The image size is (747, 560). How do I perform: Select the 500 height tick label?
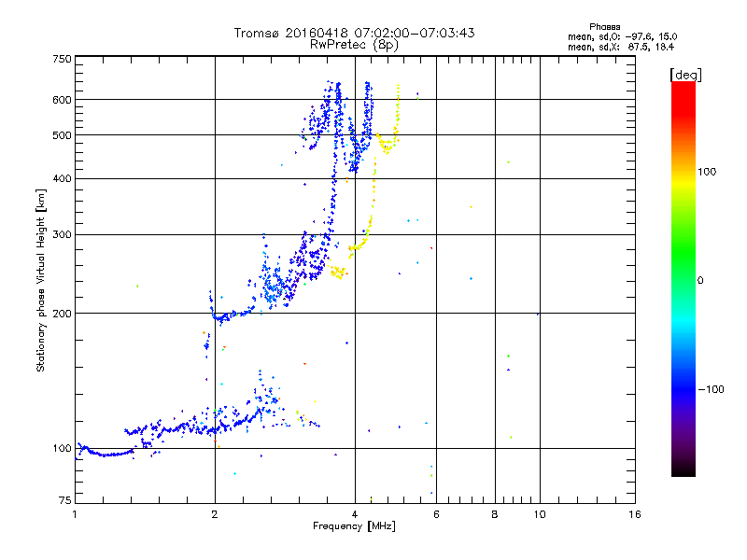(x=62, y=135)
